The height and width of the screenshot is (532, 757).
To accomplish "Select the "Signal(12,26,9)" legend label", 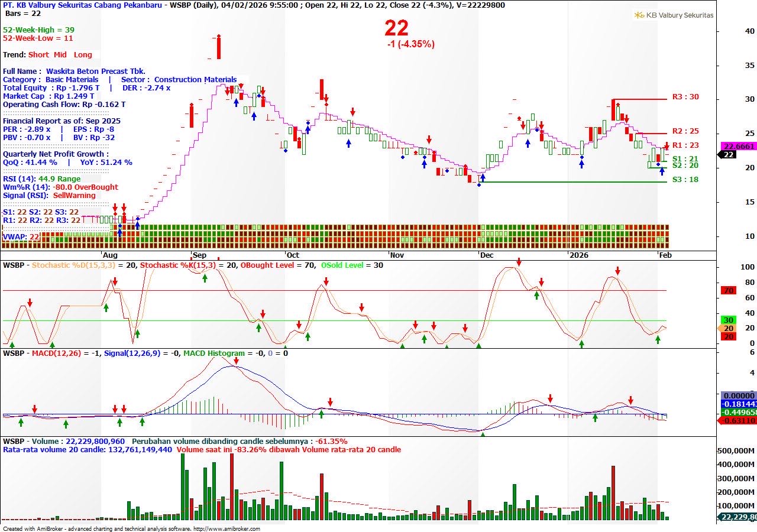I will tap(132, 353).
